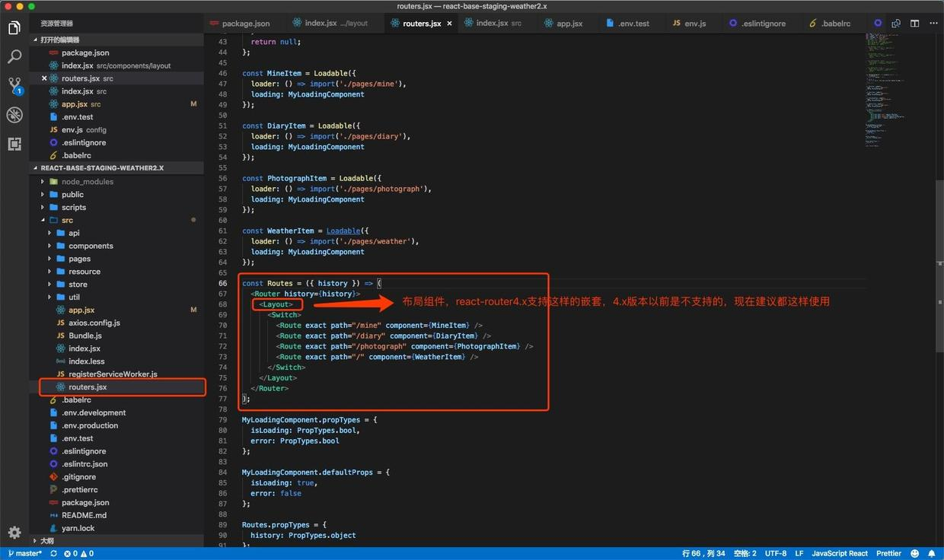Open the Search view in activity bar

pos(14,56)
